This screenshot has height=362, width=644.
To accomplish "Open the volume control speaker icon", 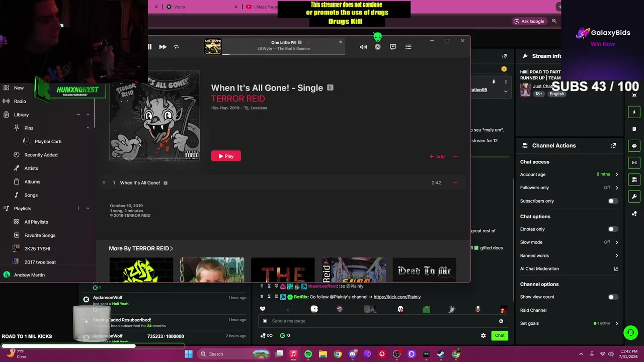I will [x=363, y=47].
